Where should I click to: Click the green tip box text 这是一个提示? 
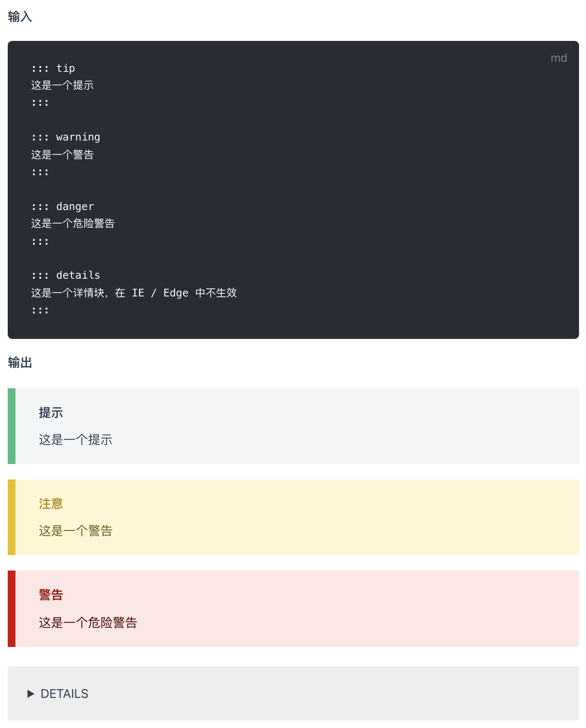(x=76, y=440)
